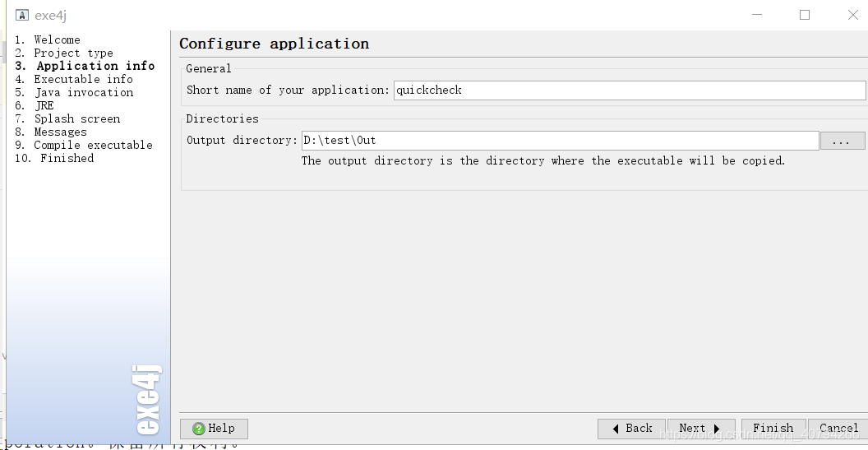Image resolution: width=868 pixels, height=450 pixels.
Task: Click the 'Short name of your application:' label
Action: (289, 90)
